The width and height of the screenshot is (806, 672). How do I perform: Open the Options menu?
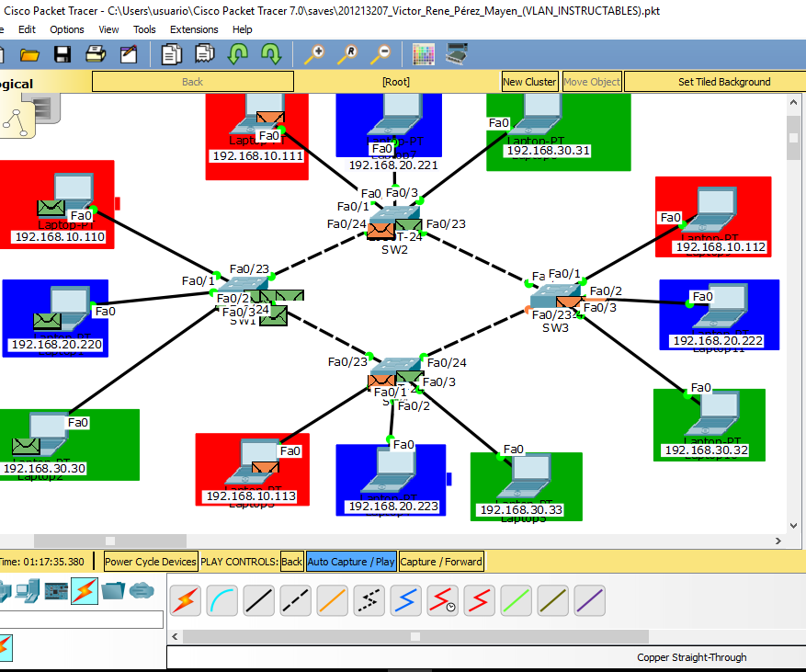coord(67,29)
